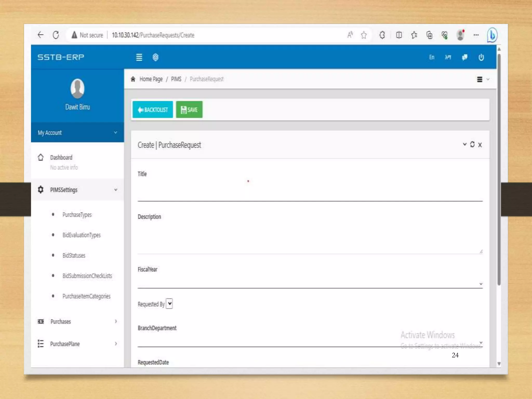This screenshot has width=532, height=399.
Task: Click the browser reload button
Action: click(56, 35)
